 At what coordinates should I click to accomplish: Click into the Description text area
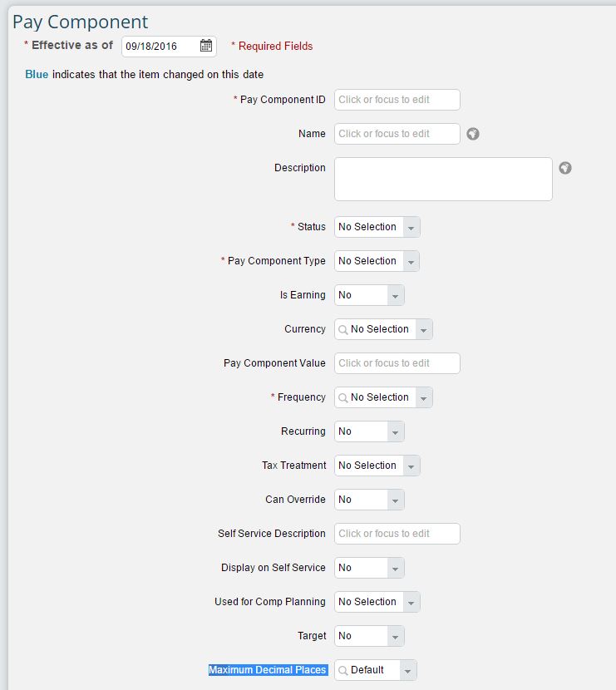(443, 179)
